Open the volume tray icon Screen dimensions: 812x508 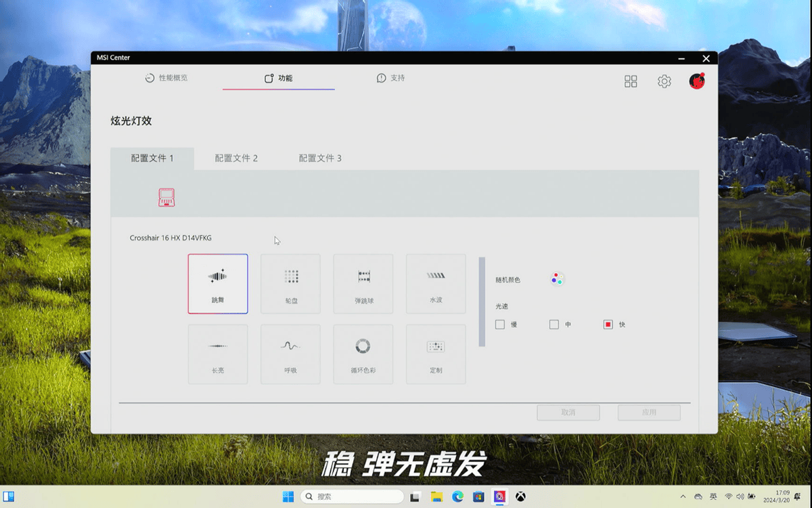click(x=740, y=496)
